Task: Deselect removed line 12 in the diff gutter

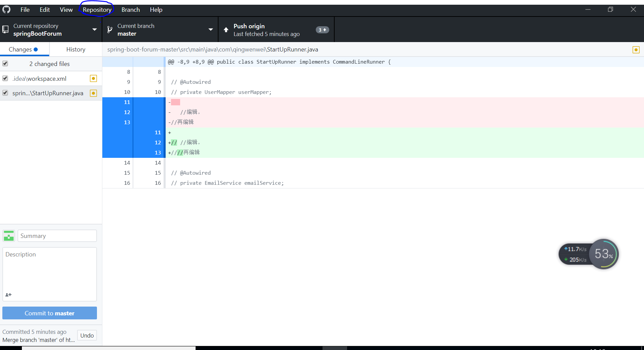Action: click(117, 112)
